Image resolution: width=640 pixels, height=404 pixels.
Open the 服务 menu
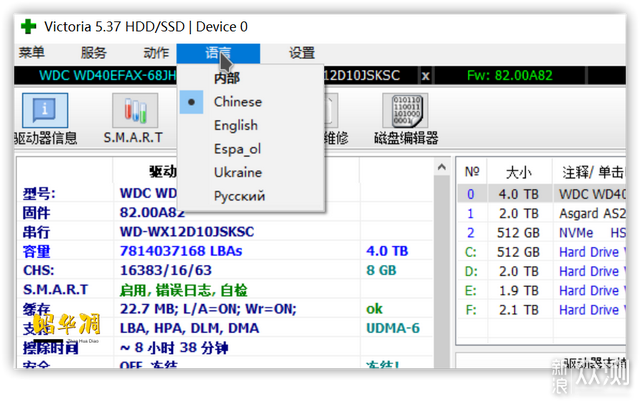(93, 53)
